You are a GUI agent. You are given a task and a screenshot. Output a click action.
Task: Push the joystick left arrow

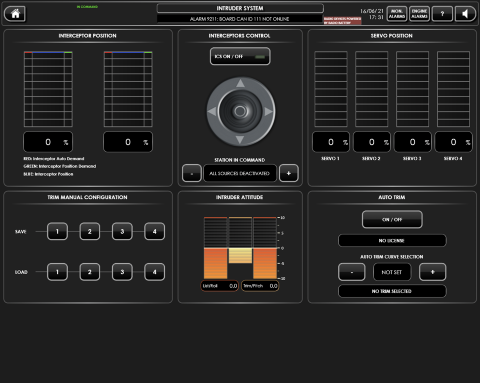[x=212, y=111]
